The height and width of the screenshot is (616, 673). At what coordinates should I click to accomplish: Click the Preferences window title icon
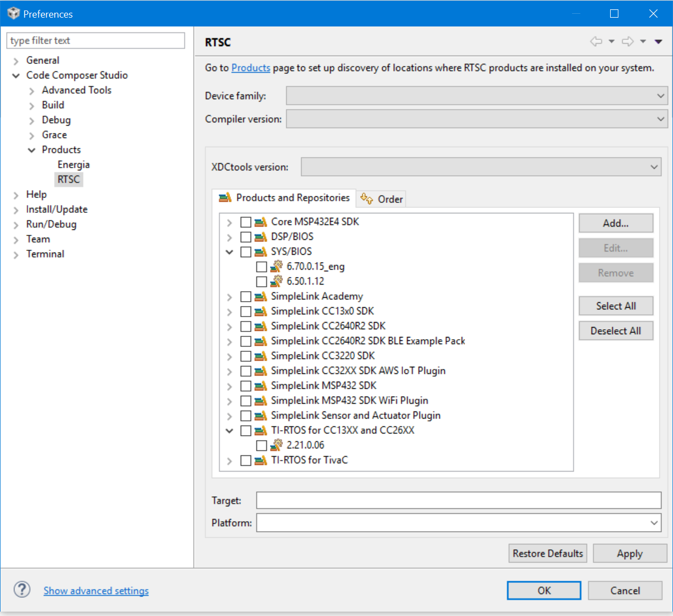pyautogui.click(x=13, y=13)
